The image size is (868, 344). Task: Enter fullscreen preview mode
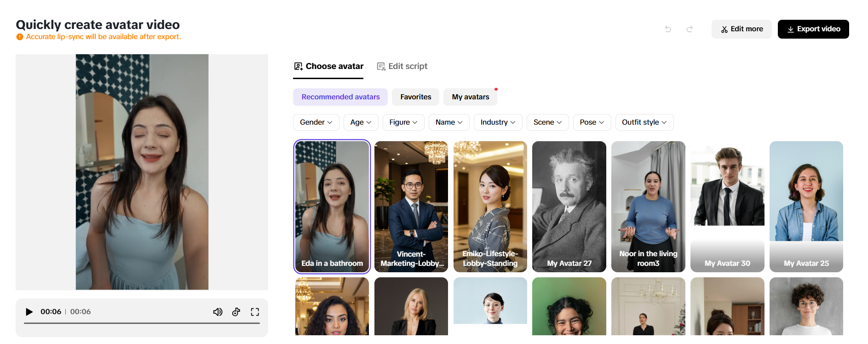255,312
